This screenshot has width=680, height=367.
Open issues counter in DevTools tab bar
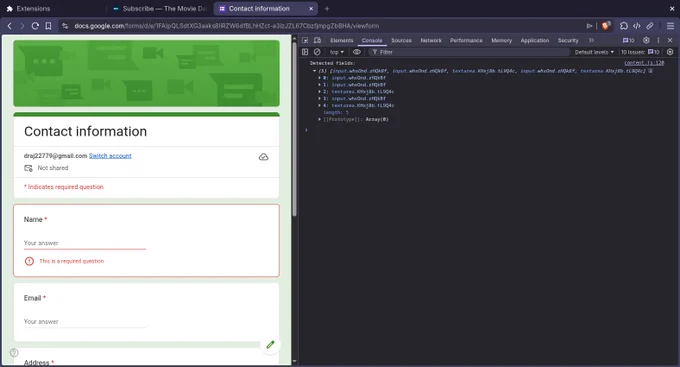[628, 40]
